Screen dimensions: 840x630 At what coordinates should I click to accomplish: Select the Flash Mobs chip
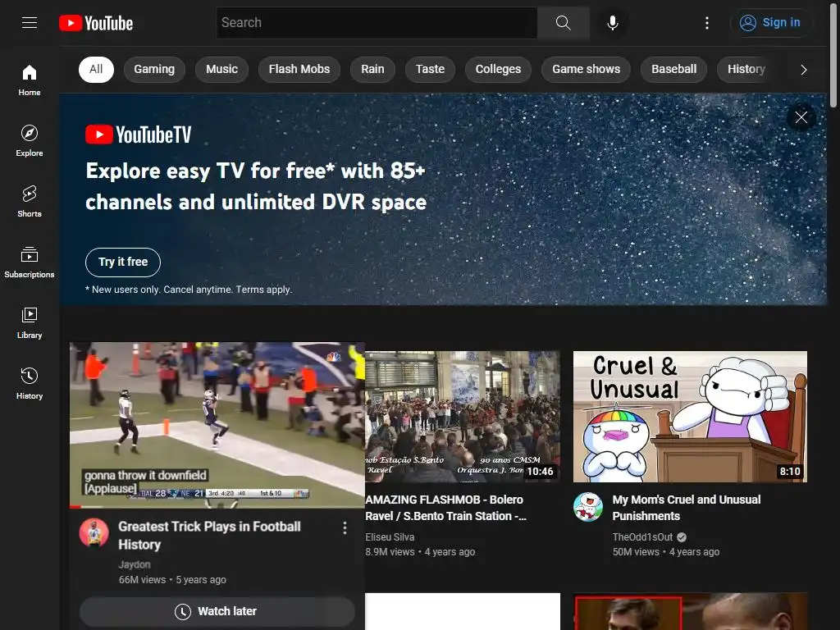click(x=299, y=69)
